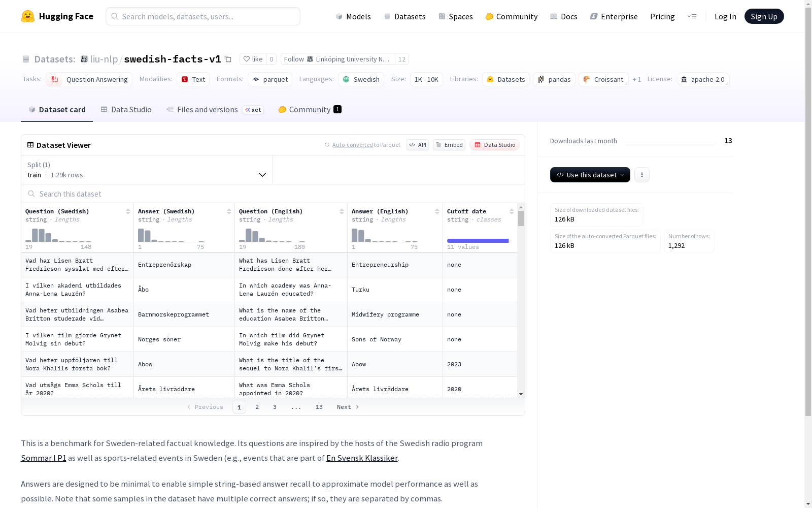Viewport: 812px width, 508px height.
Task: Open Docs
Action: tap(564, 16)
